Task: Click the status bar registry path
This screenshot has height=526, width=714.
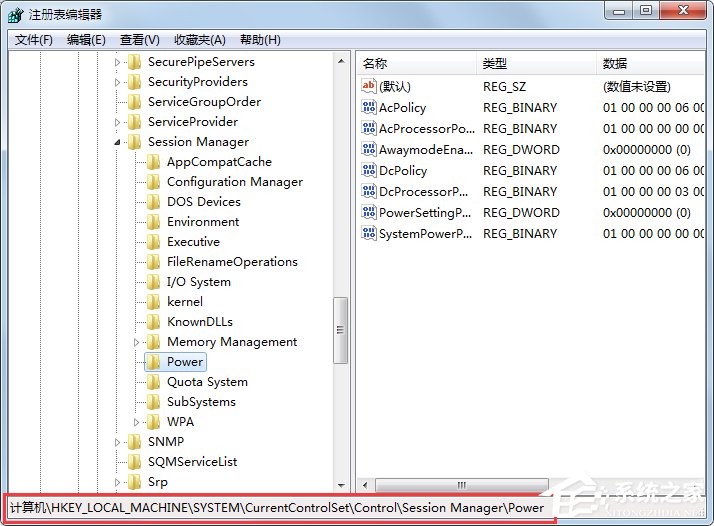Action: point(277,508)
